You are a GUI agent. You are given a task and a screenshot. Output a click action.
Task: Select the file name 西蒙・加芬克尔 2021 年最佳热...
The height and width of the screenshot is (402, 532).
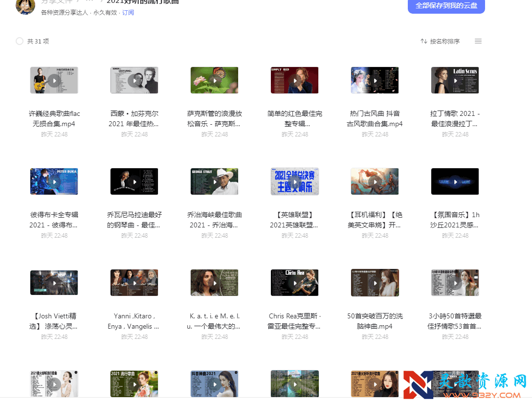(x=134, y=119)
